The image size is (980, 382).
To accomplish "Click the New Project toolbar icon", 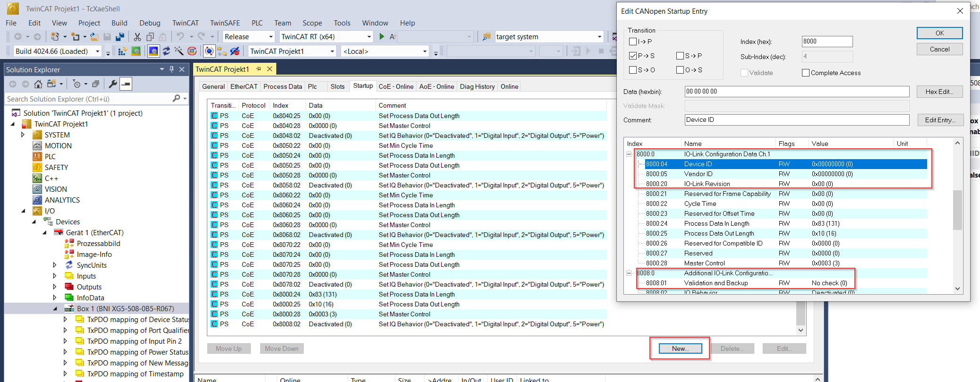I will (x=55, y=36).
